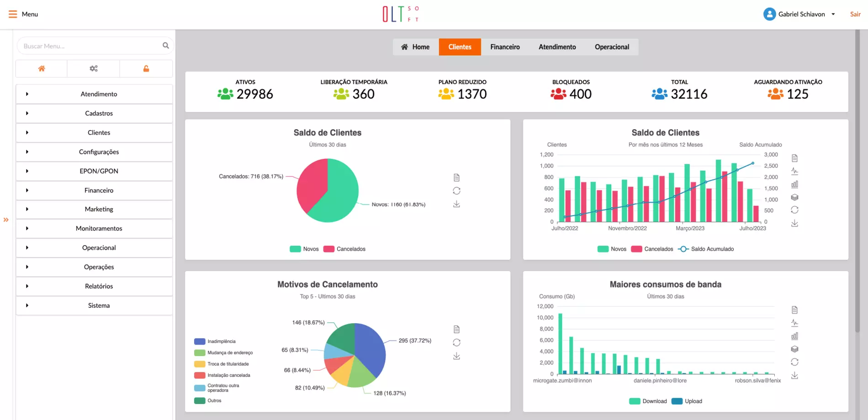Click the OLT Soft logo
This screenshot has width=868, height=420.
(x=401, y=14)
